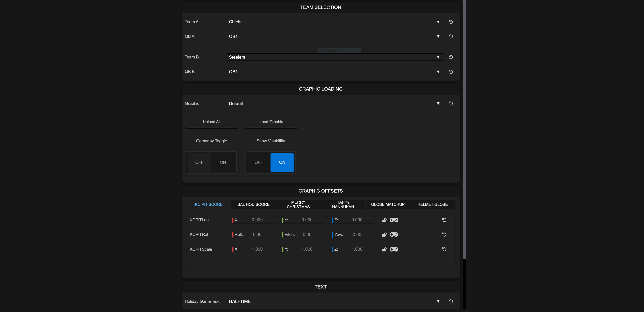
Task: Reset the QB B dropdown value
Action: coord(450,72)
